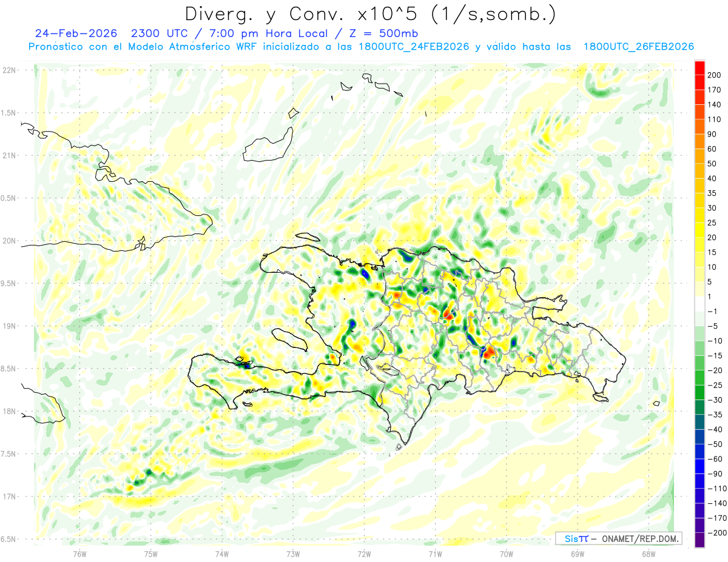This screenshot has height=562, width=728.
Task: Click the 35 value on the color scale
Action: pyautogui.click(x=713, y=193)
